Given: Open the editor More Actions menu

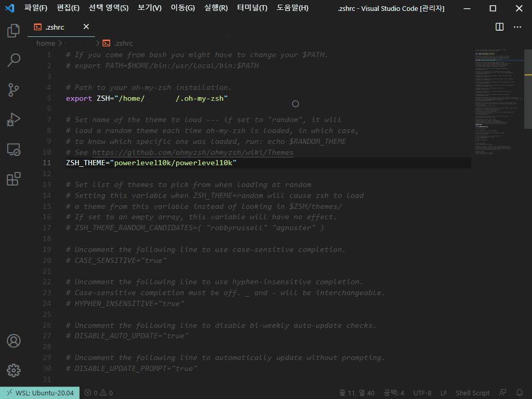Looking at the screenshot, I should [517, 27].
